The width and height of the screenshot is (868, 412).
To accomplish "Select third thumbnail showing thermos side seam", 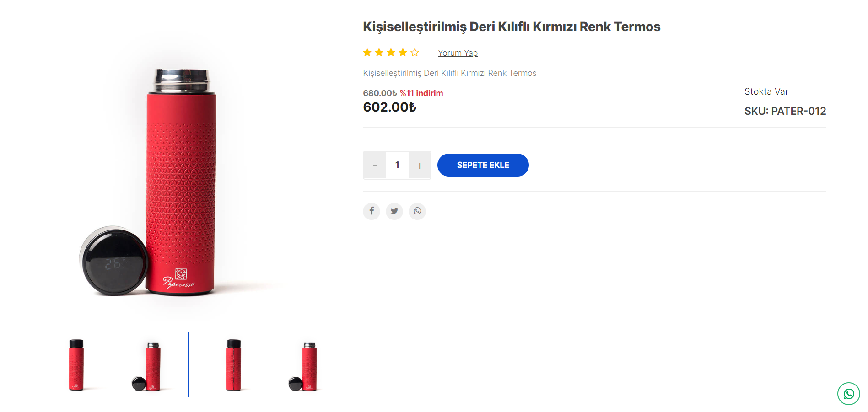I will [234, 364].
